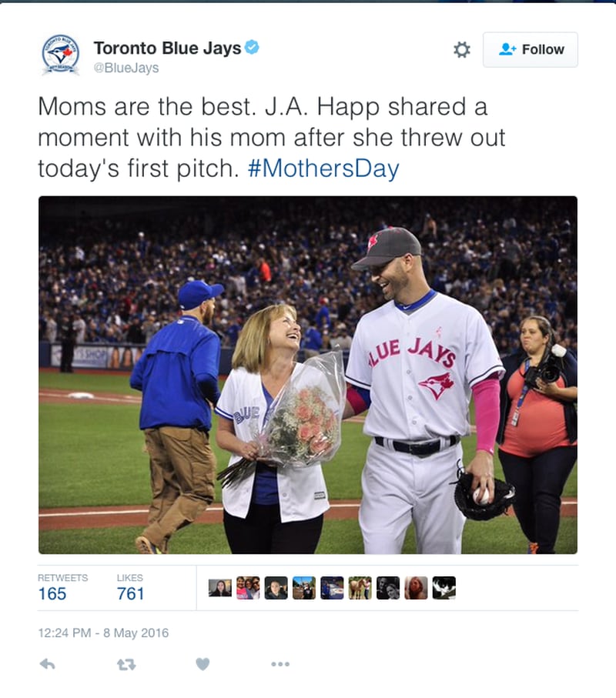Screen dimensions: 616x698
Task: Open the gear settings menu
Action: pos(462,49)
